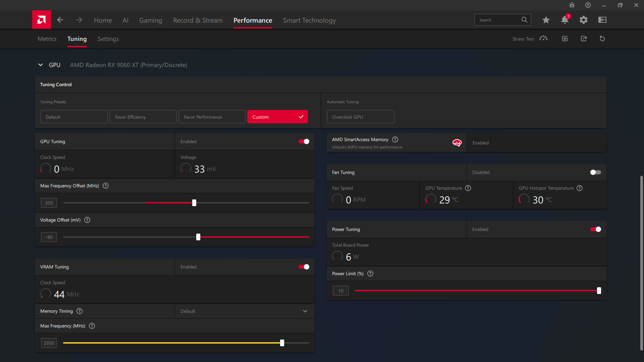Start Stress Test gauge icon
The width and height of the screenshot is (644, 362).
click(543, 39)
